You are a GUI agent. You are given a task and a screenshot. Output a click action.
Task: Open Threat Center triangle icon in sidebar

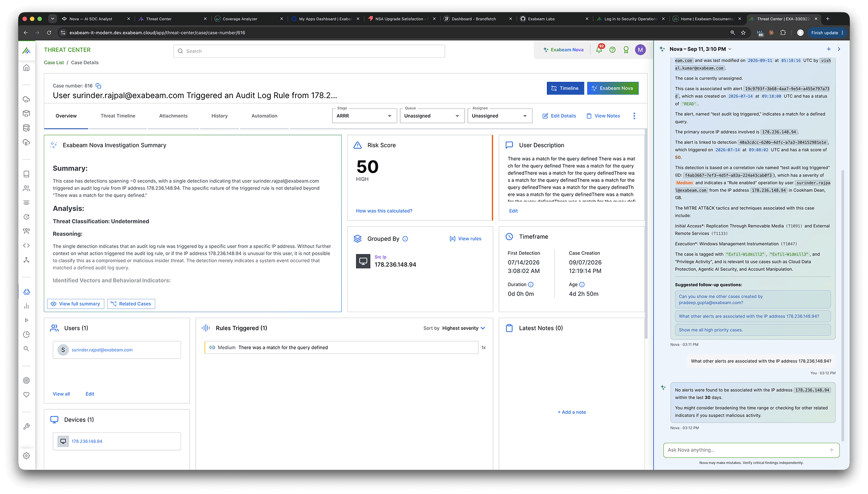coord(26,292)
